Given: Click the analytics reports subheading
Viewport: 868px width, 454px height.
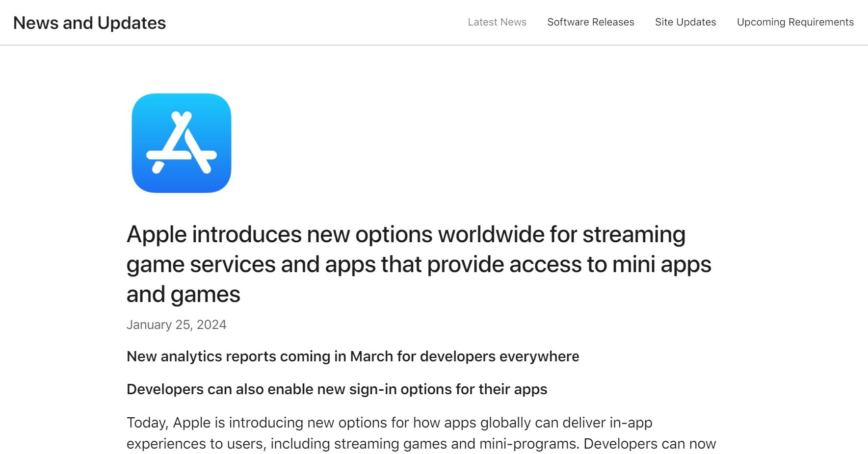Looking at the screenshot, I should [x=352, y=356].
